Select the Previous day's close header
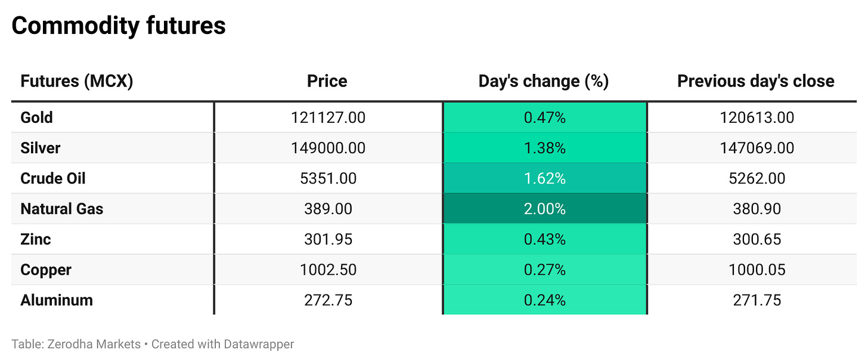This screenshot has width=868, height=363. tap(756, 81)
